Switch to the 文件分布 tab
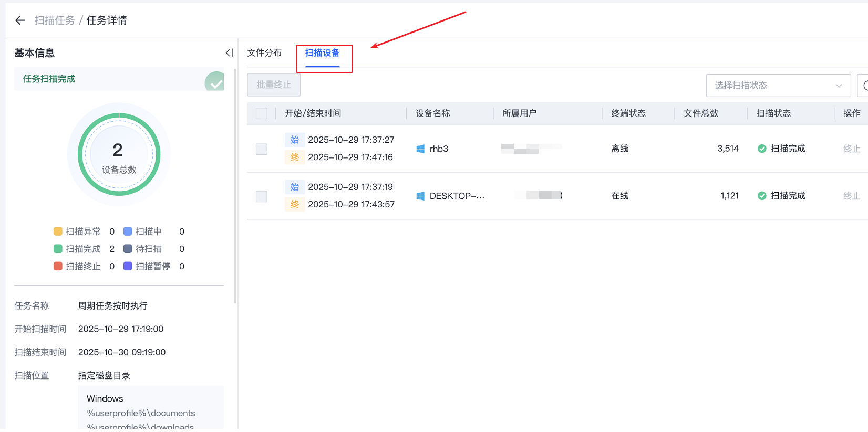 (264, 53)
